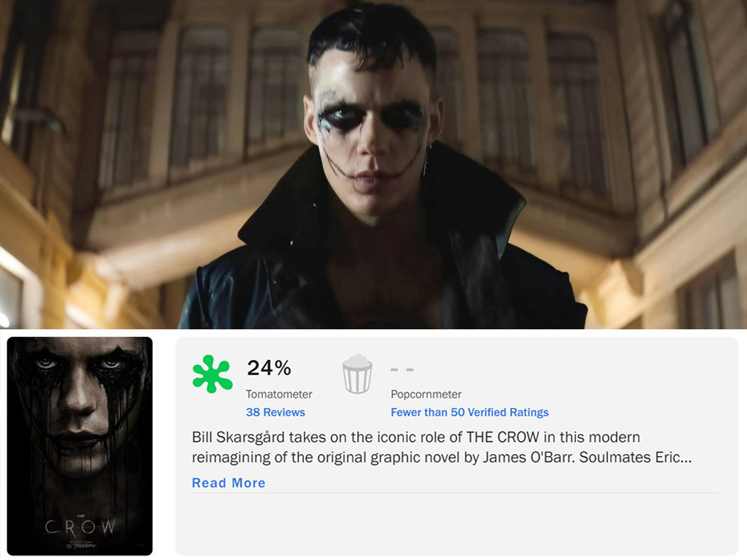This screenshot has width=747, height=560.
Task: Open The Crow movie poster thumbnail
Action: coord(80,447)
